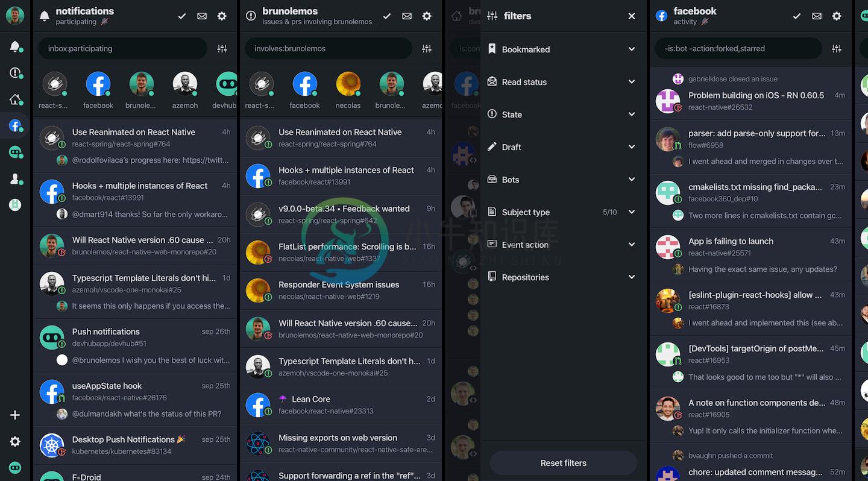The height and width of the screenshot is (481, 868).
Task: Open brunolemos column settings gear
Action: tap(427, 16)
